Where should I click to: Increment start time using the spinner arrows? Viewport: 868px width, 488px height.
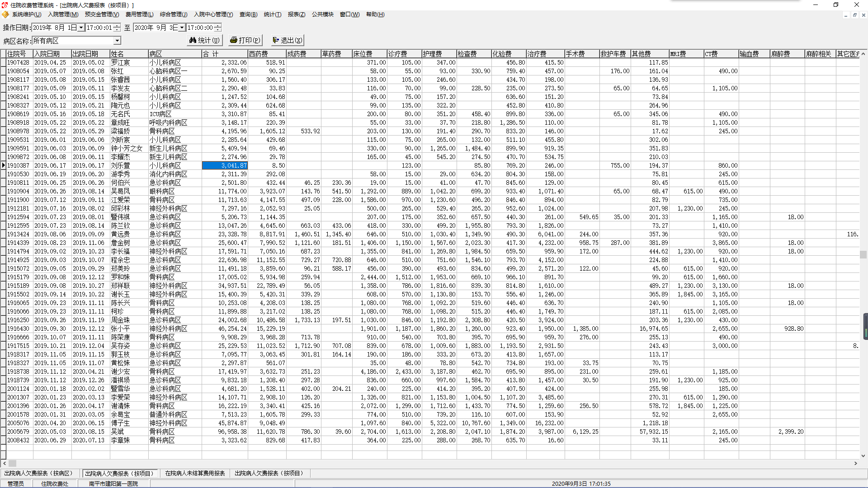point(117,26)
